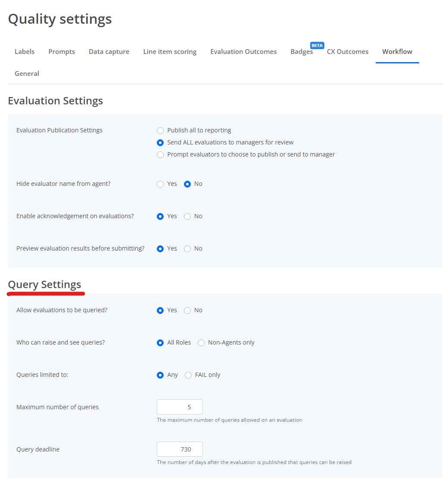
Task: Open the Prompts settings tab
Action: pyautogui.click(x=61, y=51)
